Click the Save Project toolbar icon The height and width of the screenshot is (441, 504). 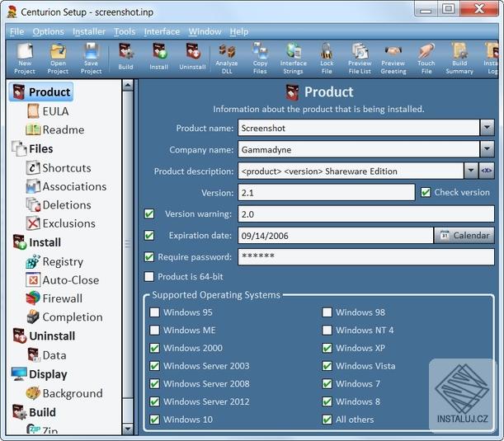pyautogui.click(x=91, y=59)
